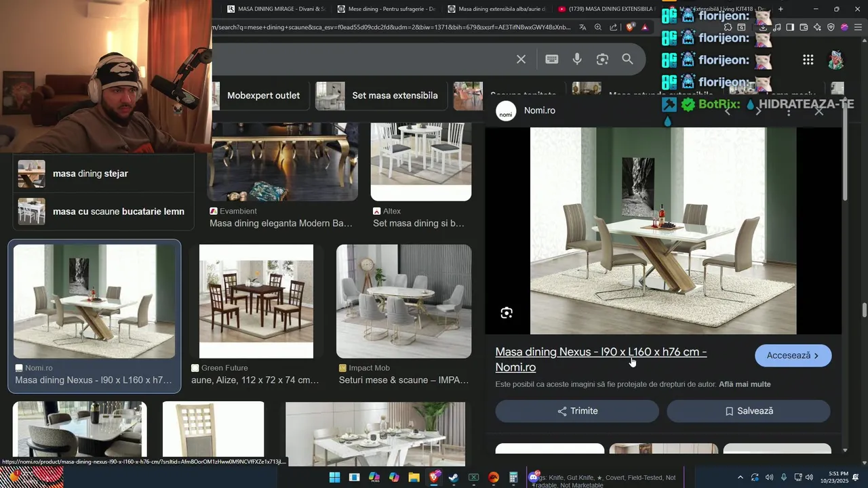868x488 pixels.
Task: Open Steam from the taskbar
Action: [x=454, y=478]
